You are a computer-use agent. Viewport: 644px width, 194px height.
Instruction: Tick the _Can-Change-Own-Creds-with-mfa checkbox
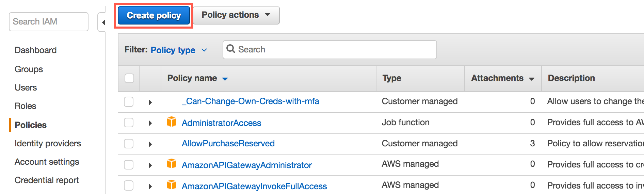click(x=129, y=101)
